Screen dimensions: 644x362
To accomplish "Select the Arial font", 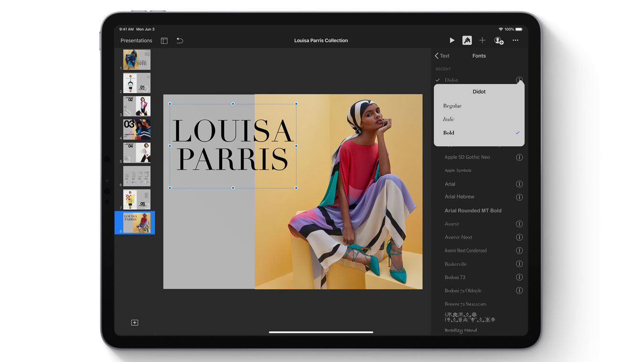I will pos(450,184).
